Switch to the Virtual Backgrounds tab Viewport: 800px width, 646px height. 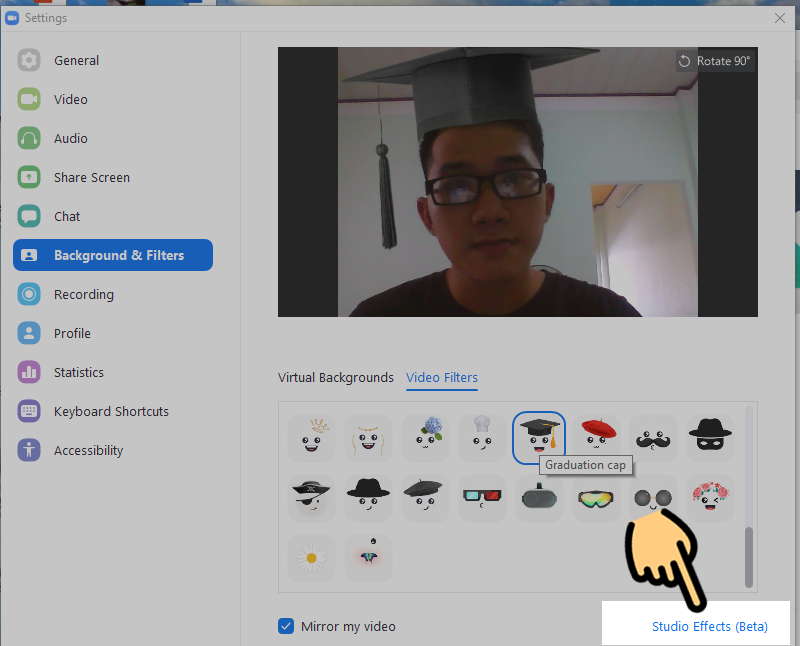[336, 377]
